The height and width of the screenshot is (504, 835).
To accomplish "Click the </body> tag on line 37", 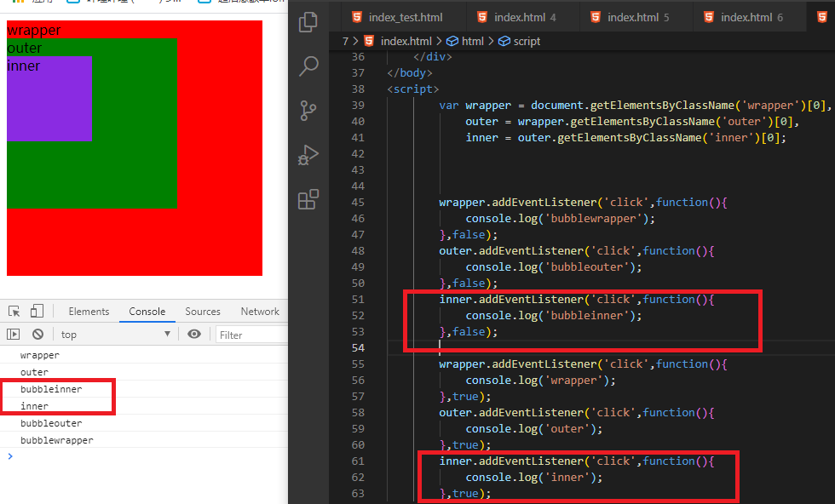I will coord(410,73).
